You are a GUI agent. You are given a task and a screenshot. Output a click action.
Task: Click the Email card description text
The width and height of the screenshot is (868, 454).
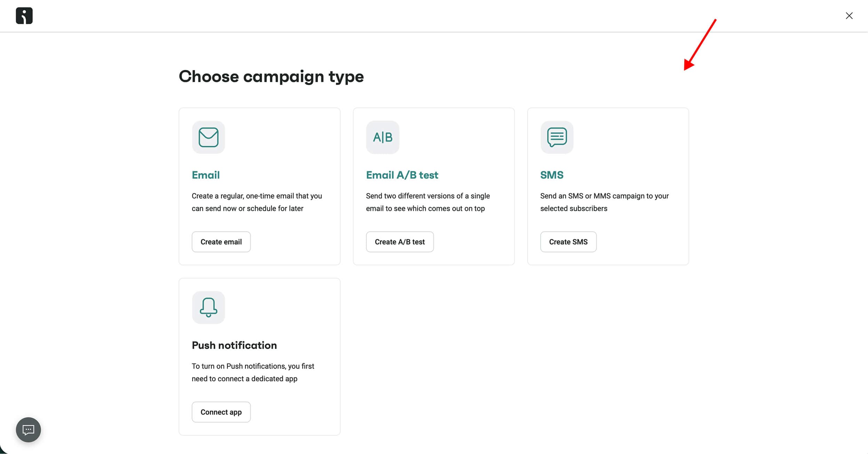(256, 202)
